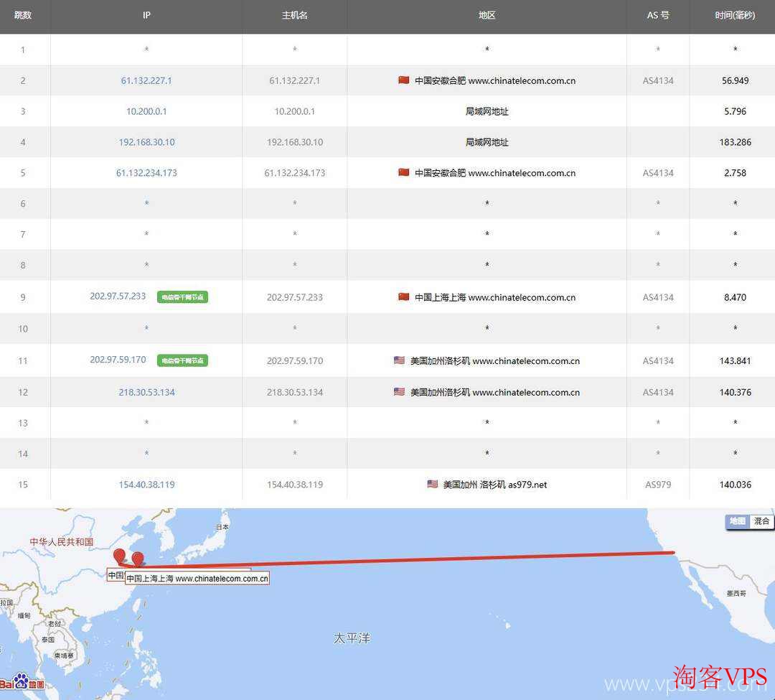
Task: Click the time value 143.841
Action: (x=735, y=361)
